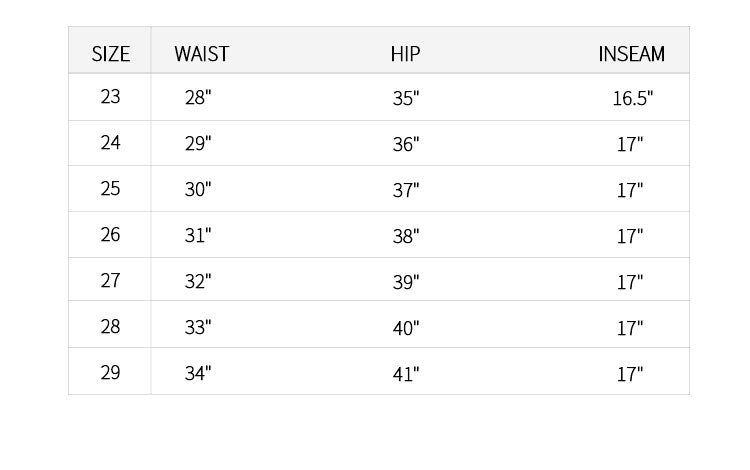Select the 36" hip measurement
Screen dimensions: 750x470
pyautogui.click(x=406, y=144)
